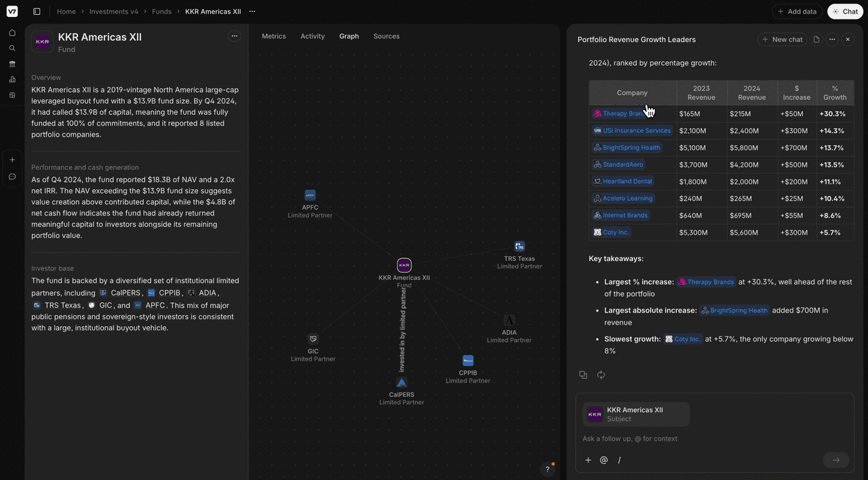Click BrightSpring Health chip in key takeaways
Viewport: 868px width, 480px height.
(734, 311)
